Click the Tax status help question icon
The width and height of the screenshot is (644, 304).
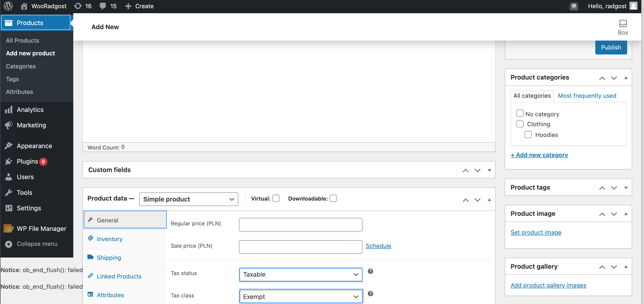click(x=370, y=271)
